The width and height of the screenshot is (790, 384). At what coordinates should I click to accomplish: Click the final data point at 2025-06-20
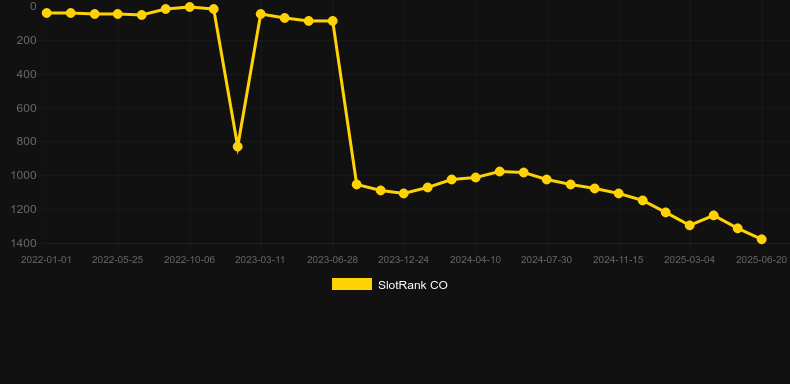coord(761,239)
